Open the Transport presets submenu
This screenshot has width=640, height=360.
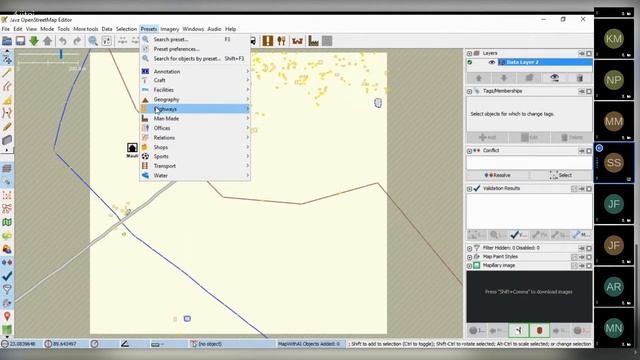[x=195, y=166]
